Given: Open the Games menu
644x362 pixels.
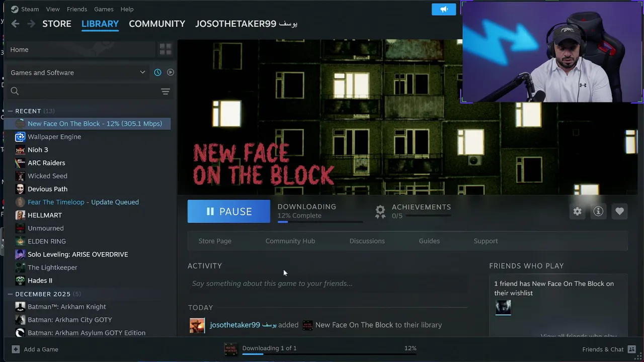Looking at the screenshot, I should point(104,9).
